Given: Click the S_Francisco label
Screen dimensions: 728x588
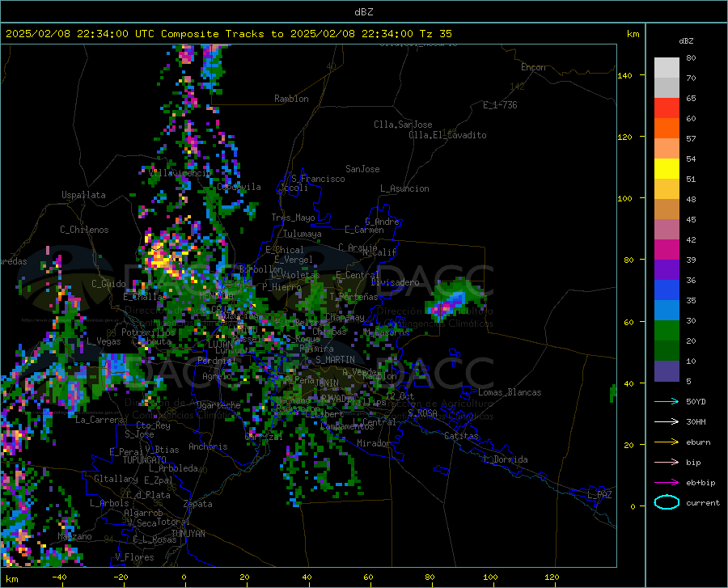Looking at the screenshot, I should pyautogui.click(x=318, y=179).
